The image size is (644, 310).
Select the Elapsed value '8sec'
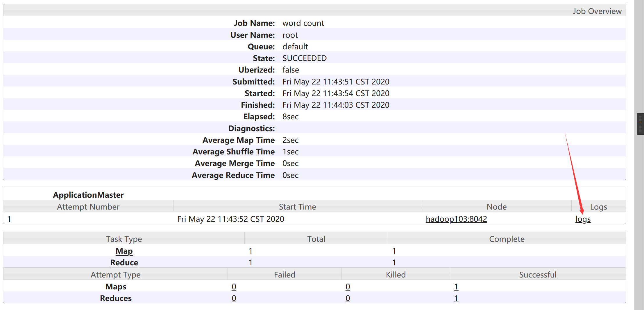tap(290, 116)
